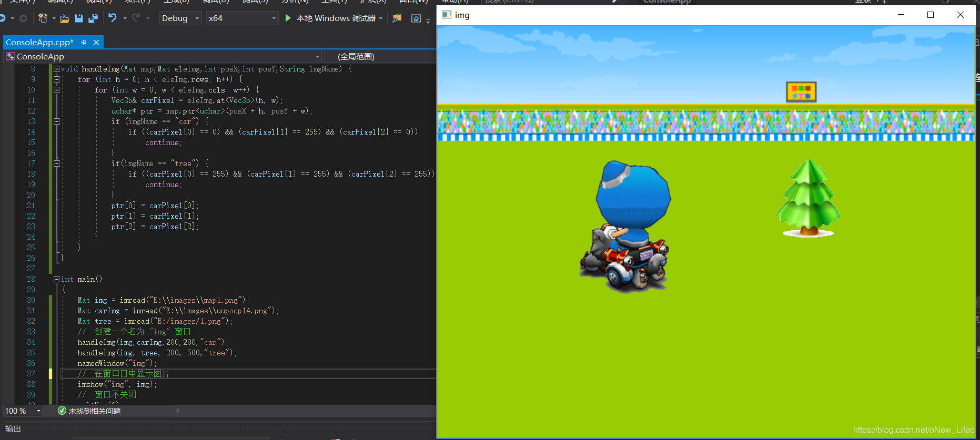Open the debugger target dropdown arrow

click(x=380, y=18)
